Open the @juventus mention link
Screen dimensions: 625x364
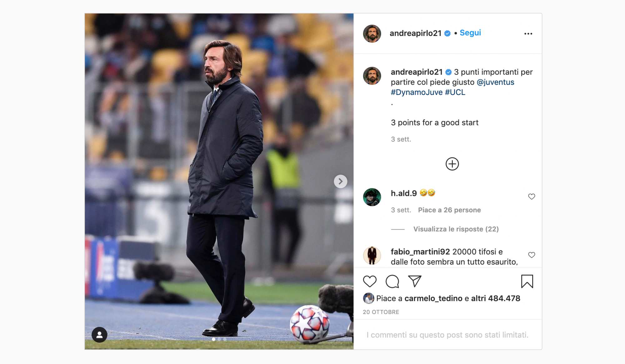coord(495,82)
